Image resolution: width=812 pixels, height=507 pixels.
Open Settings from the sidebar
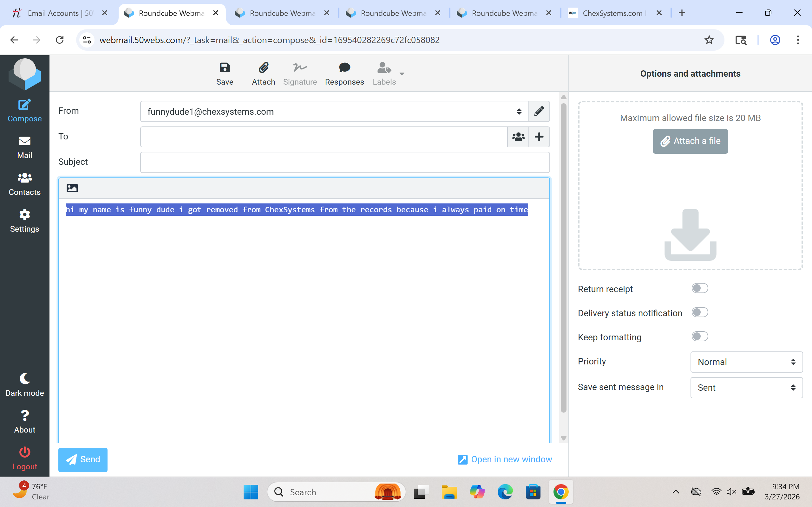(x=24, y=220)
